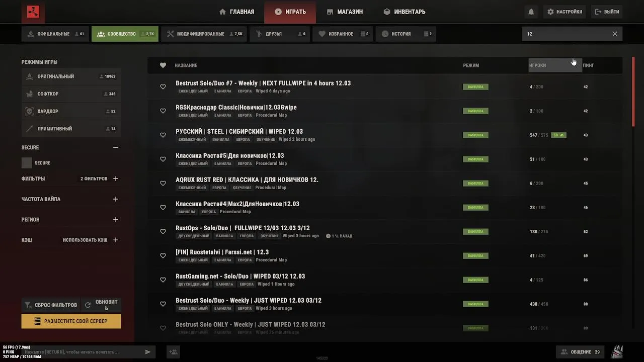The image size is (644, 362).
Task: Expand the КЭШ section plus
Action: pyautogui.click(x=116, y=240)
